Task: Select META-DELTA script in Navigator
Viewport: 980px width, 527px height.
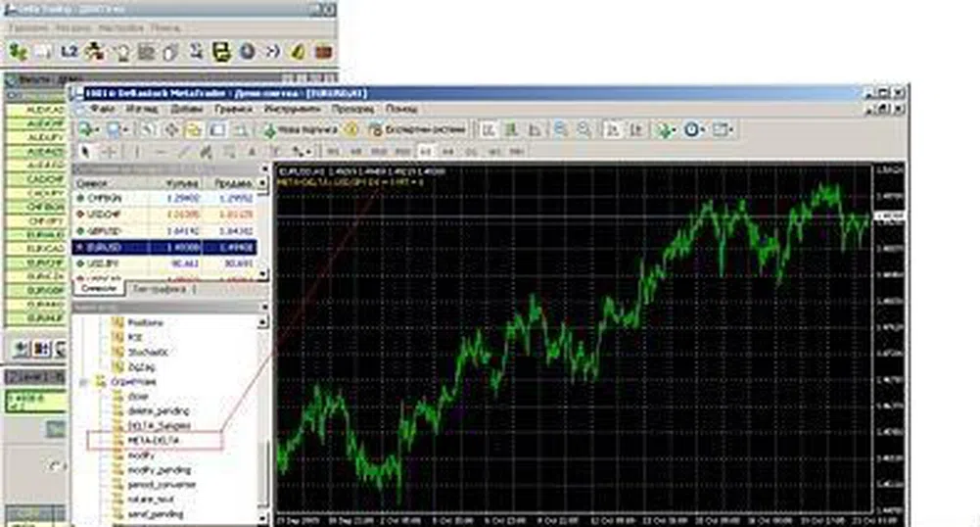Action: tap(155, 441)
